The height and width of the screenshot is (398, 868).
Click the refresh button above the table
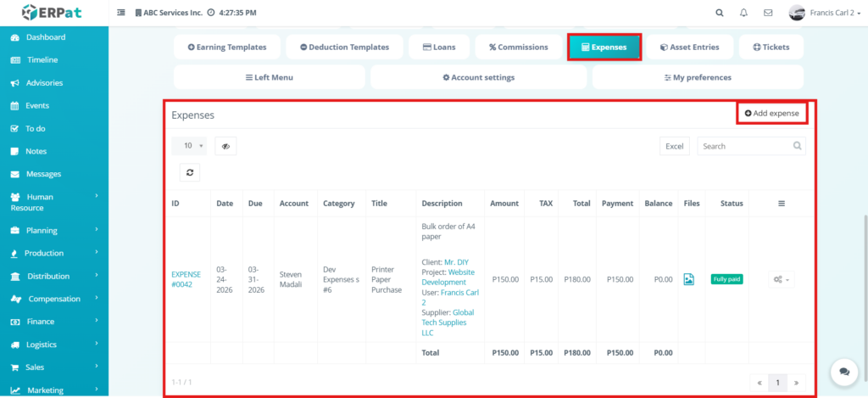point(190,172)
